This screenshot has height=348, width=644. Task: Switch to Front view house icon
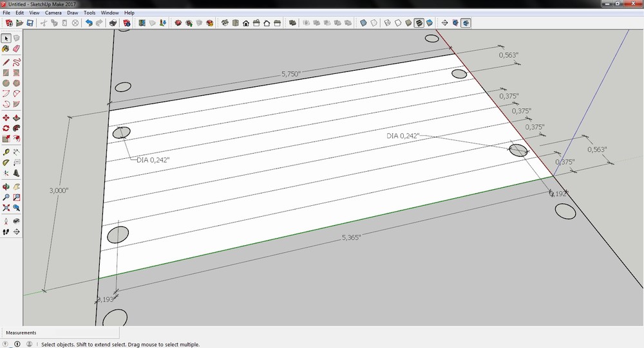point(245,23)
